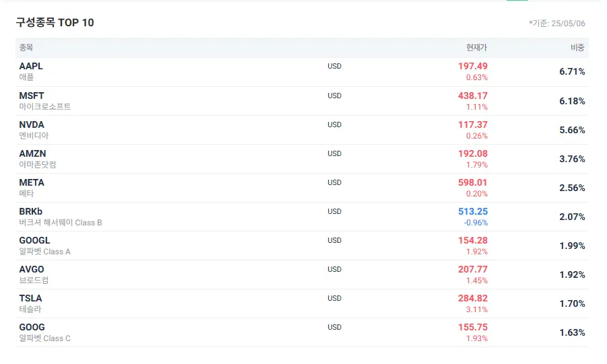Click MSFT price 438.17

[x=473, y=96]
